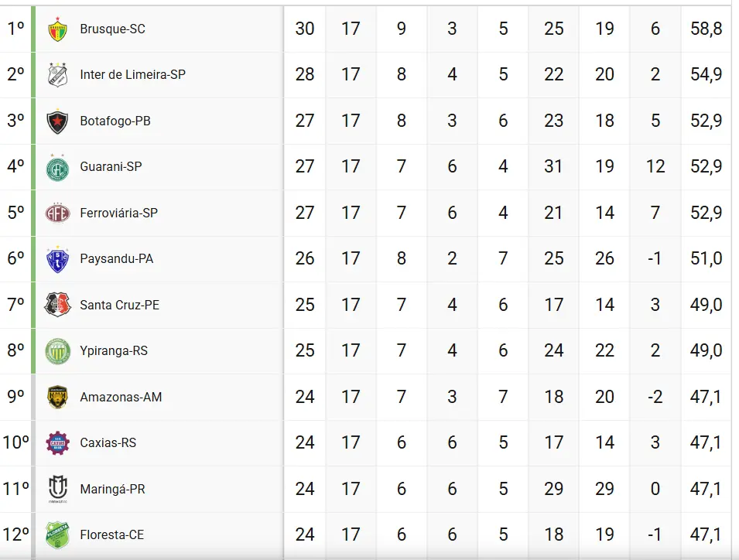Select the Maringá-PR team name
The height and width of the screenshot is (560, 739).
pos(113,489)
